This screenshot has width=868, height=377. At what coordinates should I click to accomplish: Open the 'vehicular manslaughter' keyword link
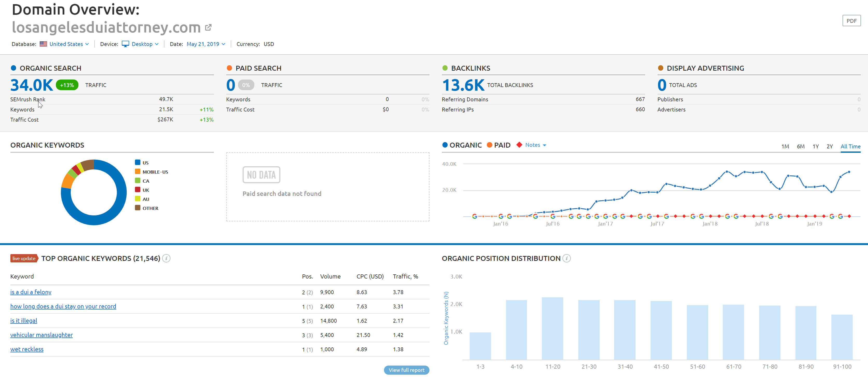(42, 335)
